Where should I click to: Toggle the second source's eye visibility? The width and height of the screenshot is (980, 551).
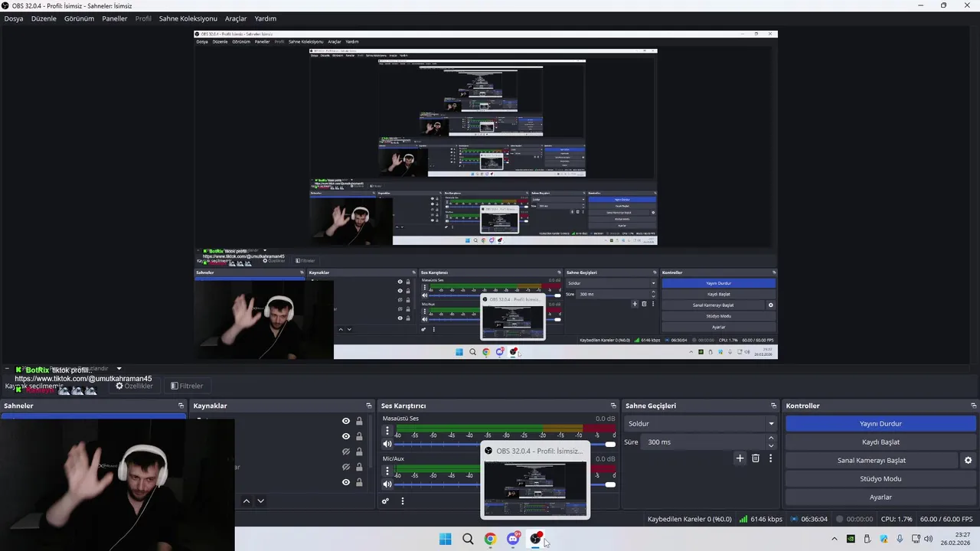[346, 436]
